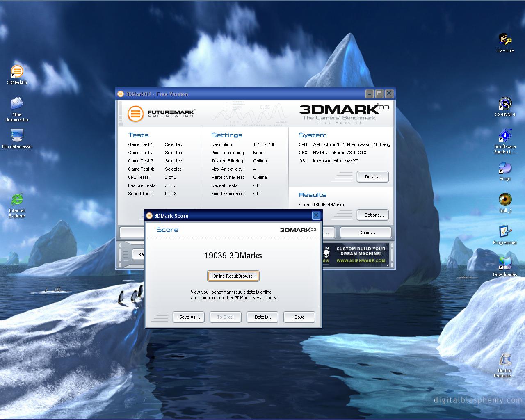The height and width of the screenshot is (420, 525).
Task: Click the "Microsoft Windows XP" OS text
Action: click(336, 161)
